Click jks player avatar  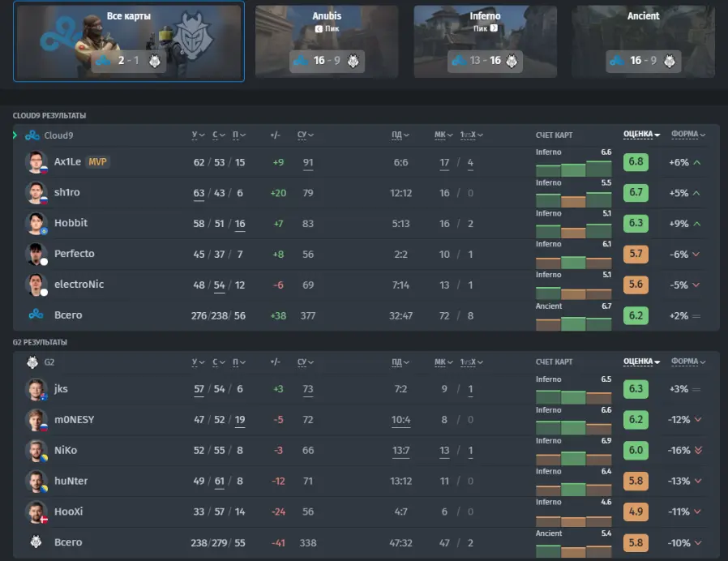coord(36,389)
